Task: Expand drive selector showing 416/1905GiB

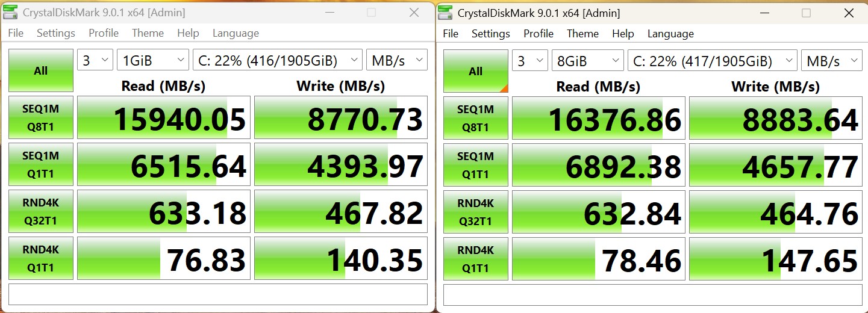Action: pyautogui.click(x=278, y=60)
